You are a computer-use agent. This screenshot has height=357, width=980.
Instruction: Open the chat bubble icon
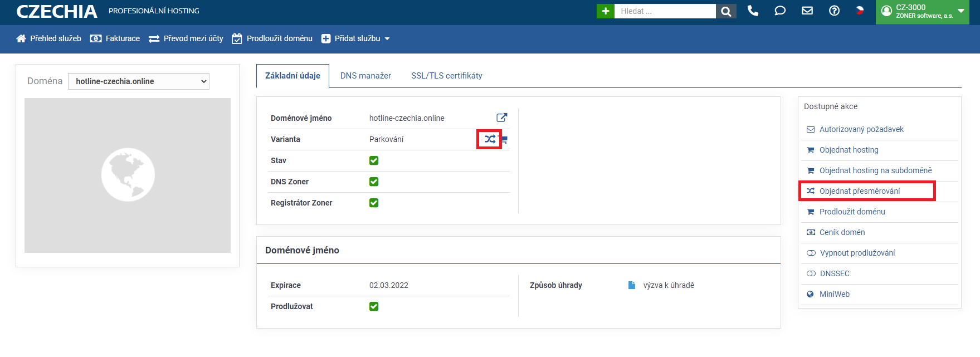point(780,11)
